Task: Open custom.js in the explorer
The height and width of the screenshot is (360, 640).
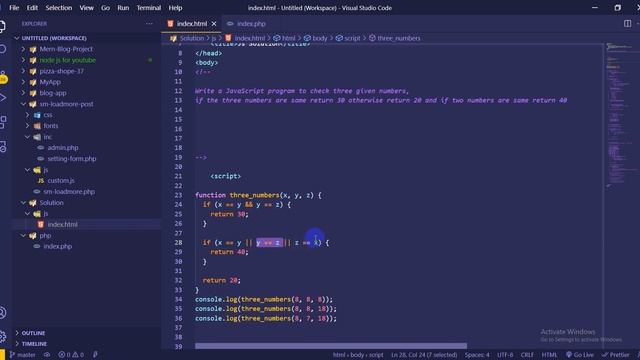Action: (x=87, y=180)
